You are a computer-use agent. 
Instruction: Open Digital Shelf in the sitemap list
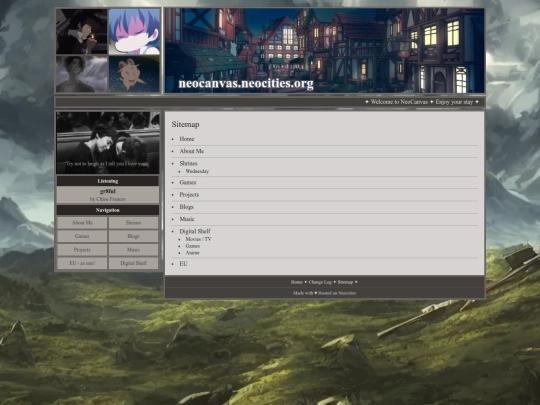(x=195, y=231)
